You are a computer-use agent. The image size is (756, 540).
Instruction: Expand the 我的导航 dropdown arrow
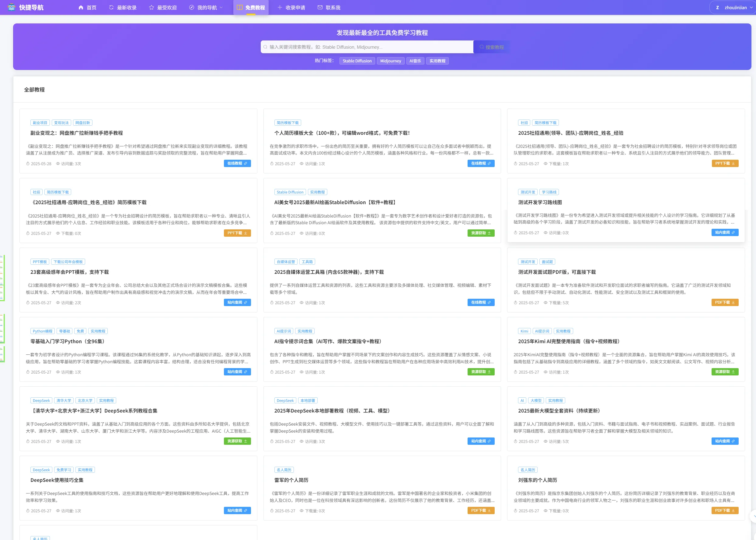pyautogui.click(x=221, y=7)
